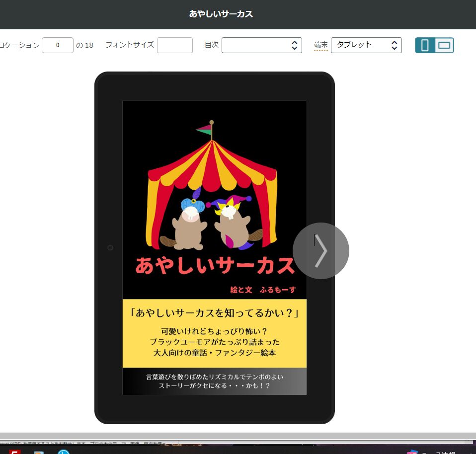Focus the ロケーション number field
This screenshot has width=476, height=454.
58,45
